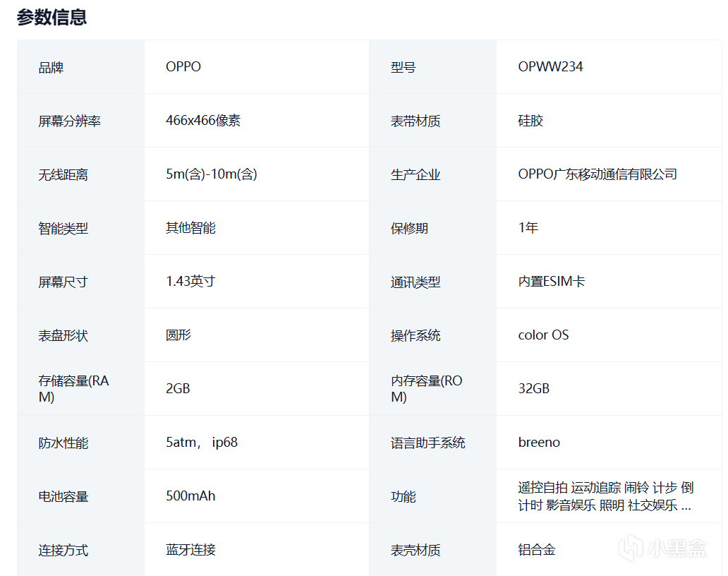Select the 表盘形状 label
Viewport: 728px width, 576px height.
pos(63,336)
